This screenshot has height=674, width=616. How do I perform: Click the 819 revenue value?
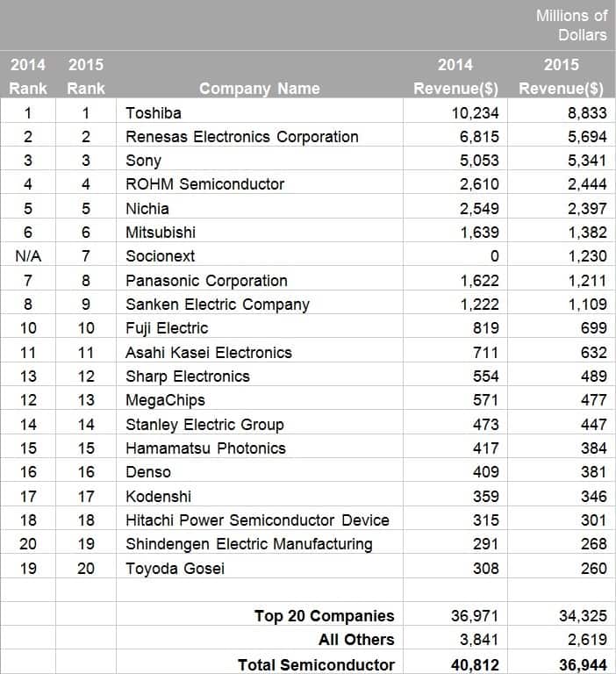click(486, 328)
